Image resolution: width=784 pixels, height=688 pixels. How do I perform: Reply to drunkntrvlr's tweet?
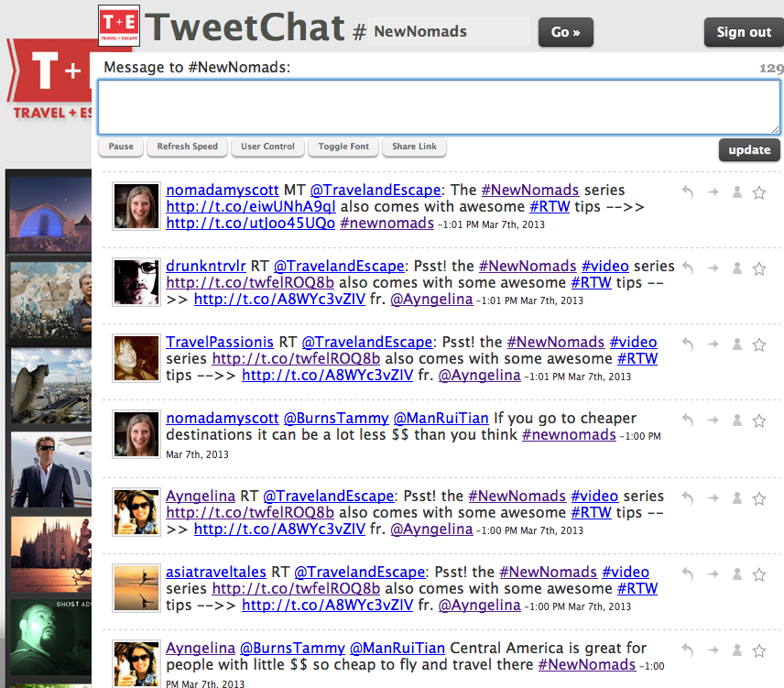(x=689, y=268)
